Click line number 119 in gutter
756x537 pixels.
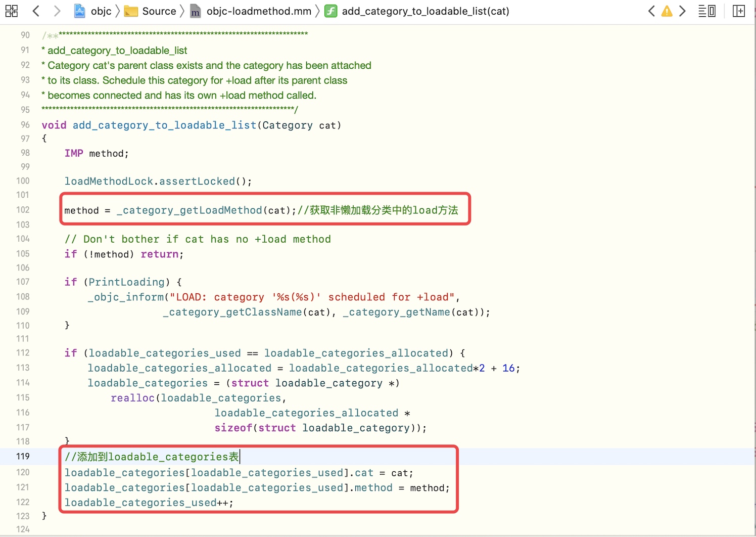coord(23,456)
